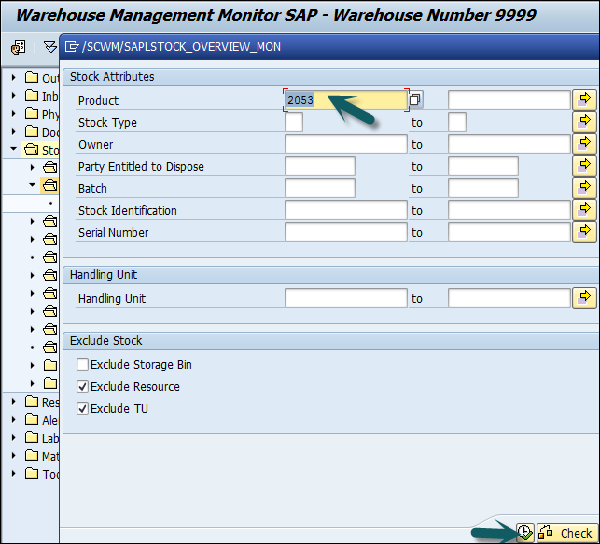
Task: Open multiple selection for Handling Unit row
Action: [584, 298]
